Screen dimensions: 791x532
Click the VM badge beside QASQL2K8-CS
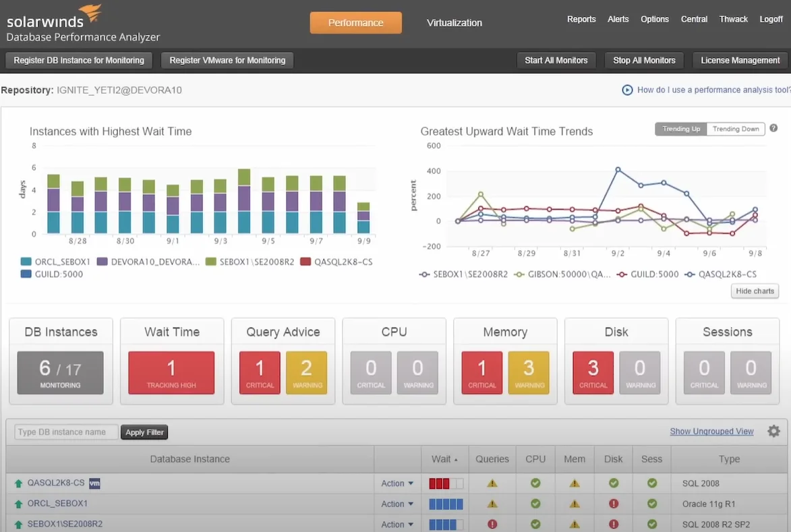94,483
